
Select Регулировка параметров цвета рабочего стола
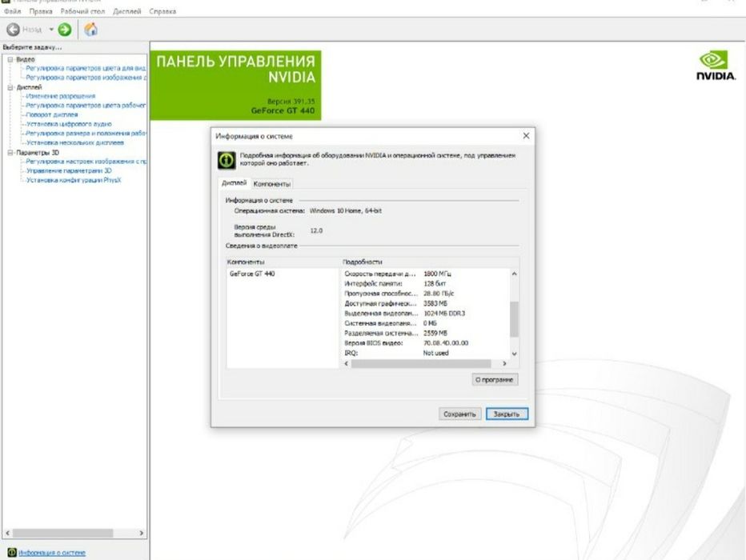point(86,106)
